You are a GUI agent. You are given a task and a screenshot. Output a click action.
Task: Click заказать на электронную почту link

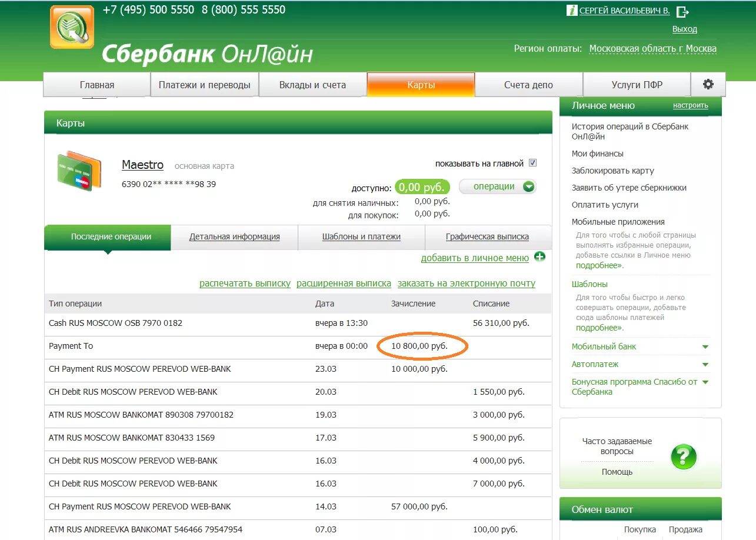(x=466, y=283)
